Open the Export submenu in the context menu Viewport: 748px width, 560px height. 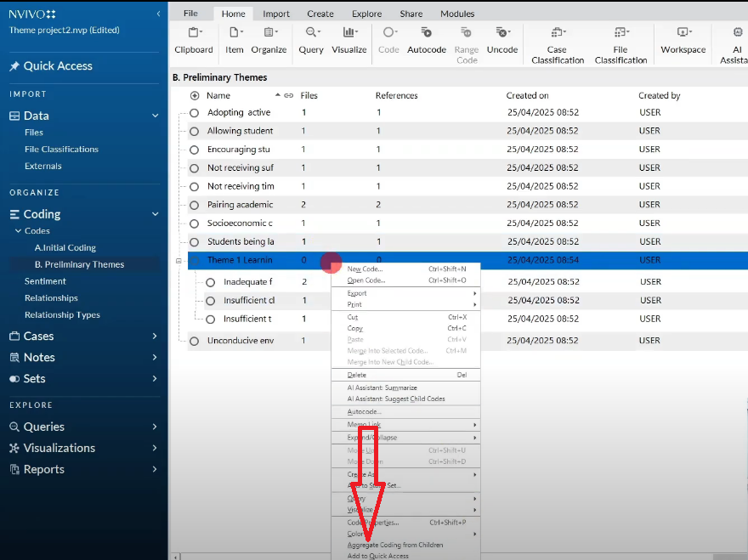[406, 293]
